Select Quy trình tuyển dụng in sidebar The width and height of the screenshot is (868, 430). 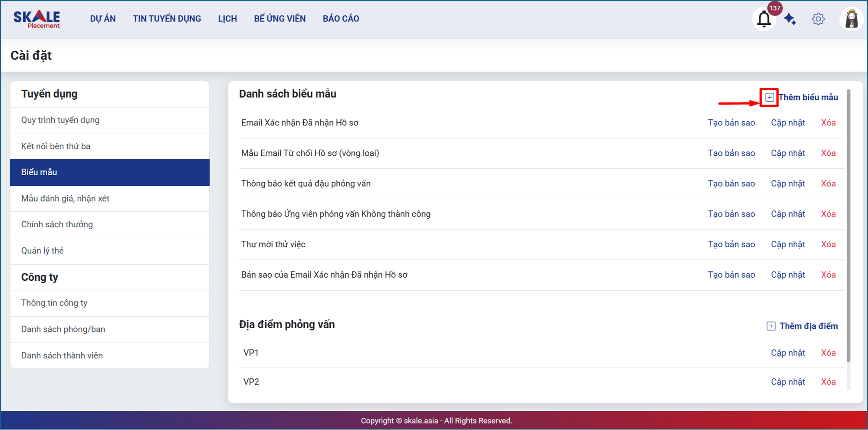(x=60, y=120)
